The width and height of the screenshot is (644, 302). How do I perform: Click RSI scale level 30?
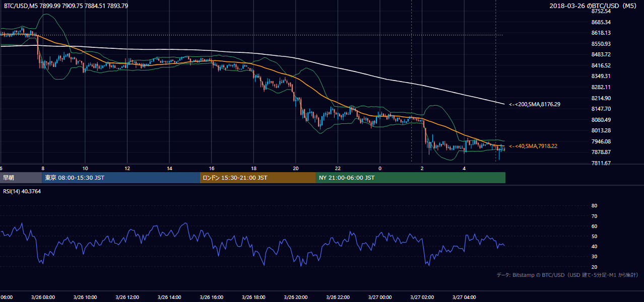pos(594,257)
